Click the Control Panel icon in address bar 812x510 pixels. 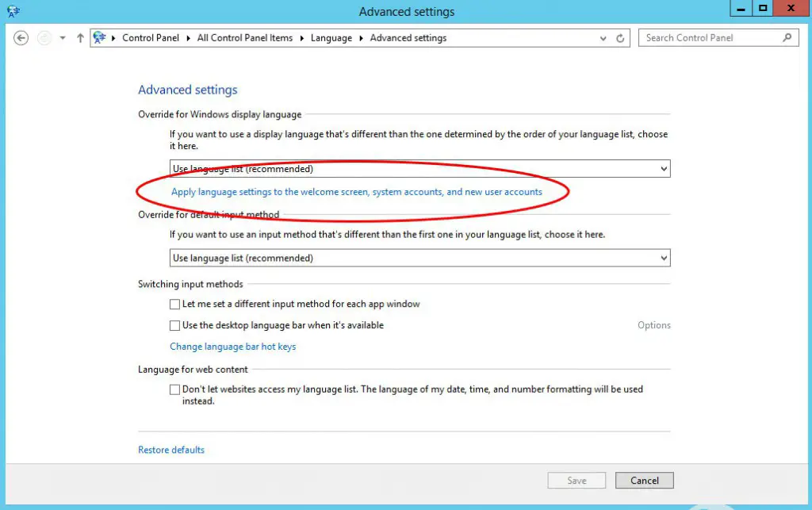(99, 37)
